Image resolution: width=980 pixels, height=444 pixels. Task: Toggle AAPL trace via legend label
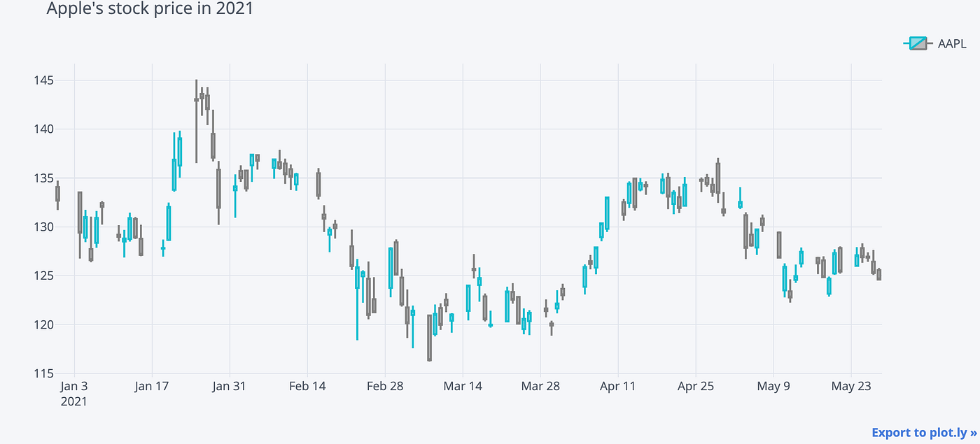(x=952, y=44)
